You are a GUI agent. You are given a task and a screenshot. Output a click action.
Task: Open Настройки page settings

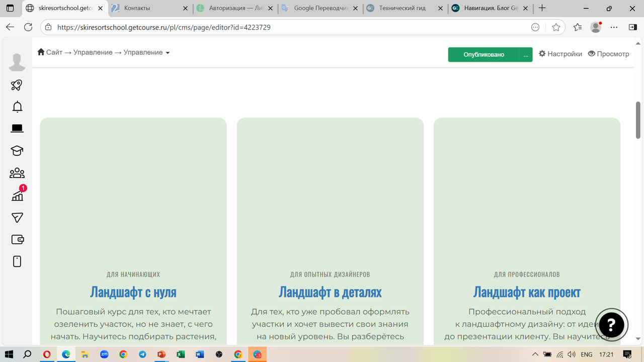pos(560,54)
